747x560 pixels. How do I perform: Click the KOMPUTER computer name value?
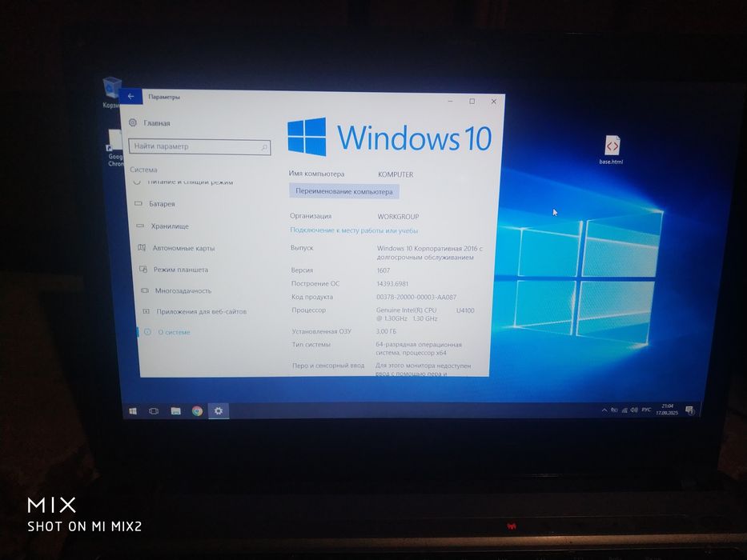pyautogui.click(x=396, y=174)
